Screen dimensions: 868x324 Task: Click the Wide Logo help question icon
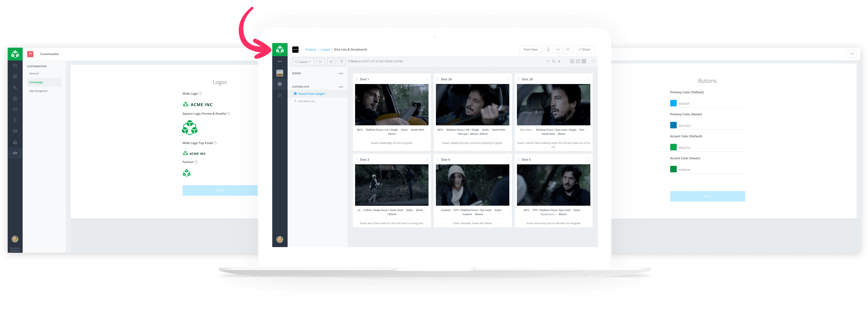point(200,94)
